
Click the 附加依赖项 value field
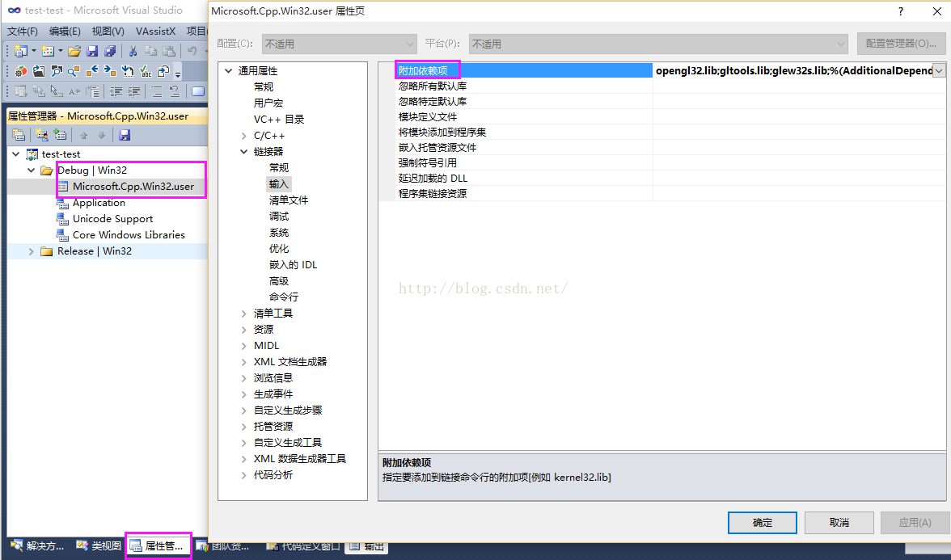pyautogui.click(x=793, y=71)
